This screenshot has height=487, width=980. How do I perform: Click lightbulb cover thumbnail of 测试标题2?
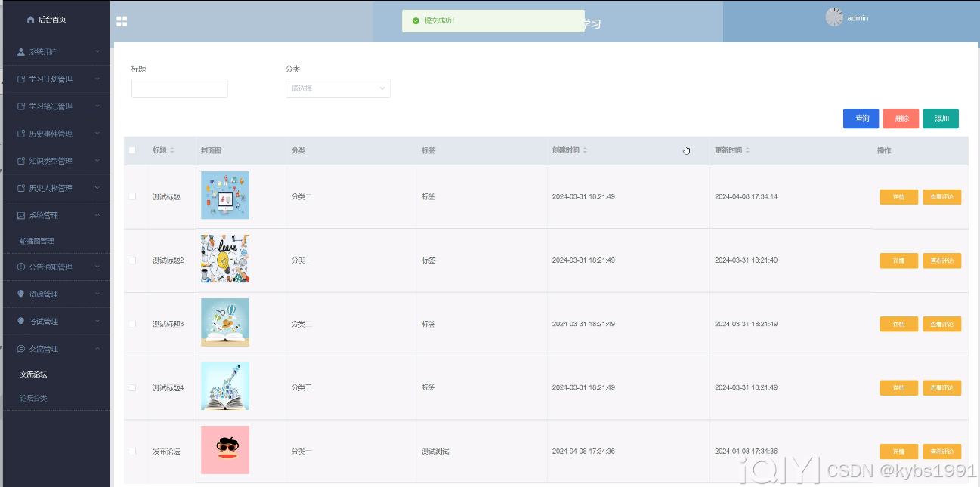(225, 259)
